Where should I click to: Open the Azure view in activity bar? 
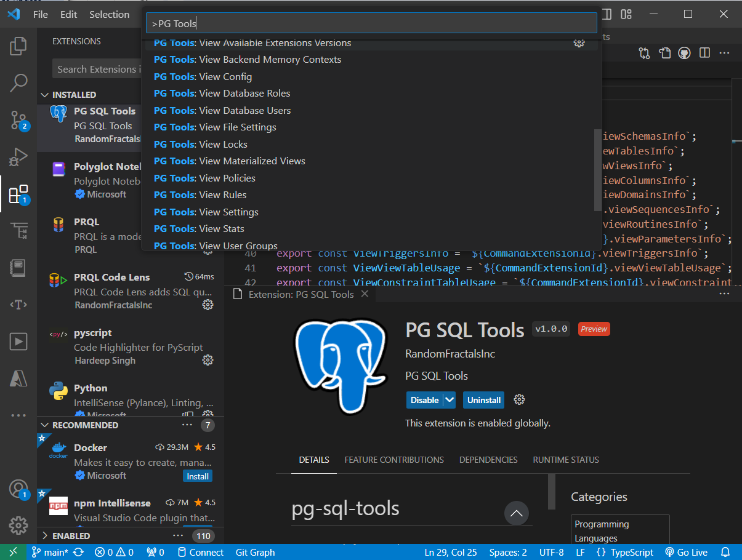(x=18, y=378)
